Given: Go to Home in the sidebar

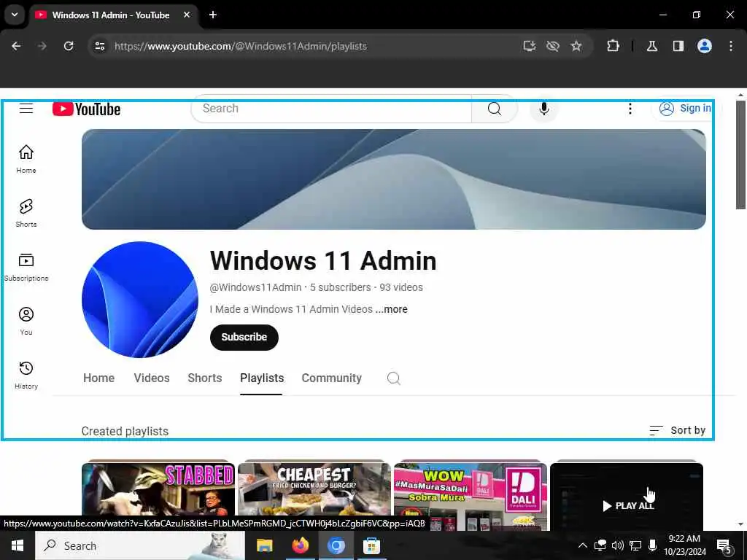Looking at the screenshot, I should point(26,159).
